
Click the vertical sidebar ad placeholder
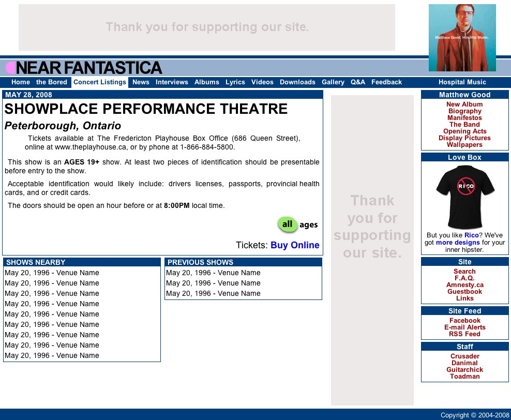(x=372, y=250)
